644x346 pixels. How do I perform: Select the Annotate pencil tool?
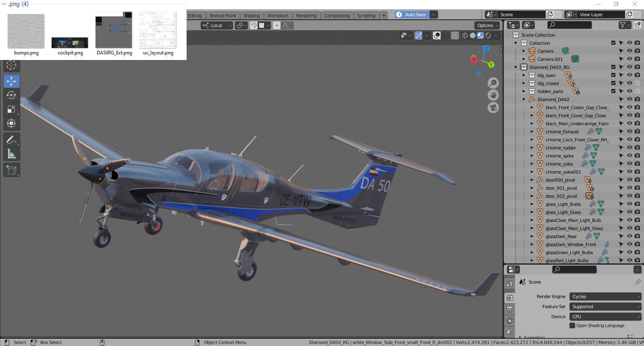11,140
